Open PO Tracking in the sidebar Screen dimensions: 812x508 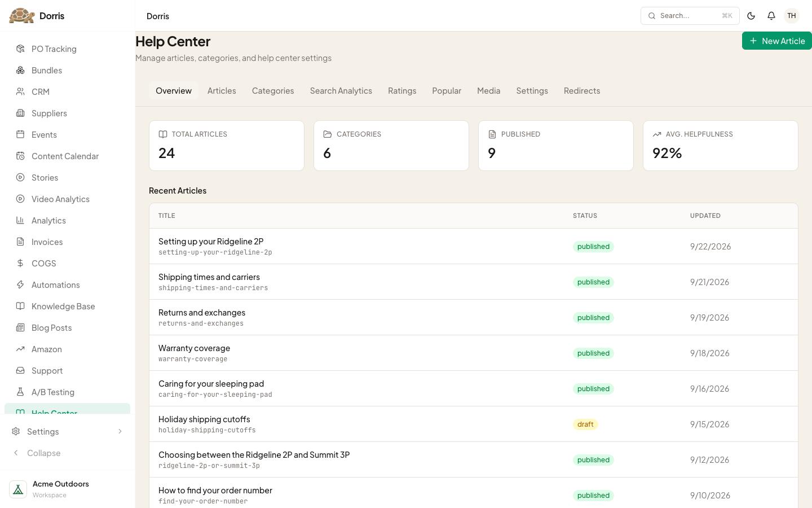[x=67, y=49]
